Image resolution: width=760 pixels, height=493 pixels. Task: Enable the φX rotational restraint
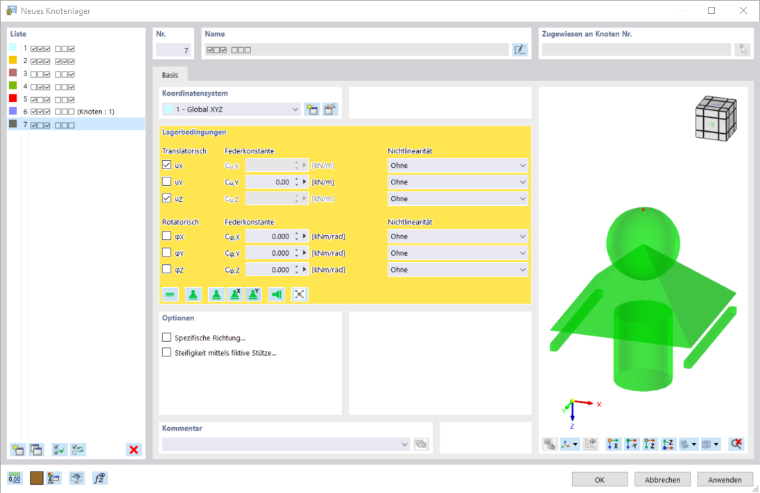(x=167, y=236)
